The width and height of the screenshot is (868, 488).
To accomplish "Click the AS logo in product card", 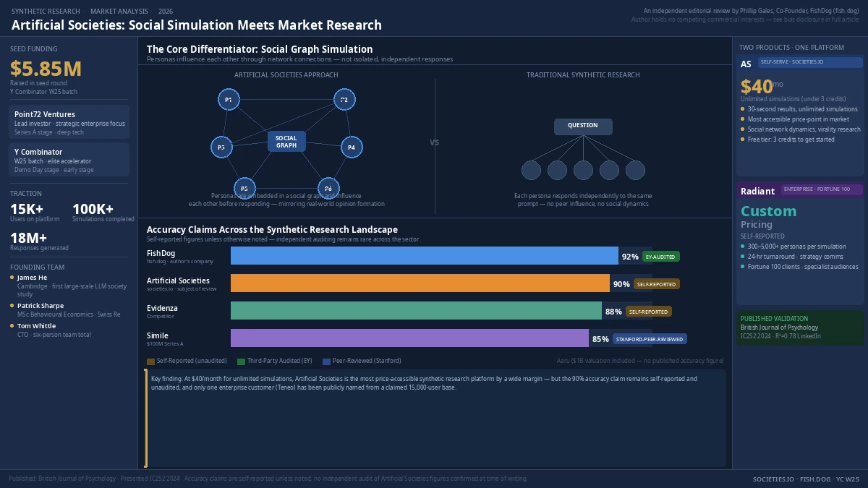I will [746, 64].
